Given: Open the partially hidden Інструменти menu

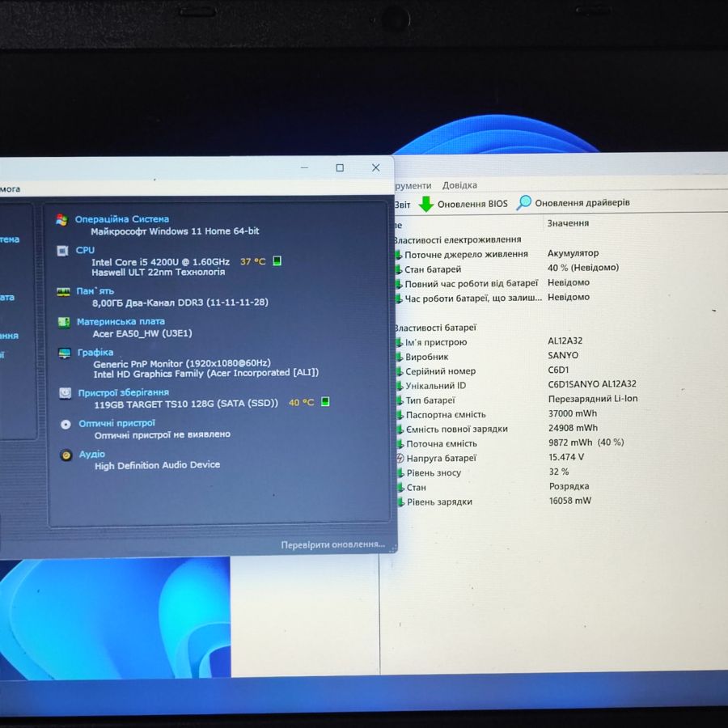Looking at the screenshot, I should pos(413,186).
